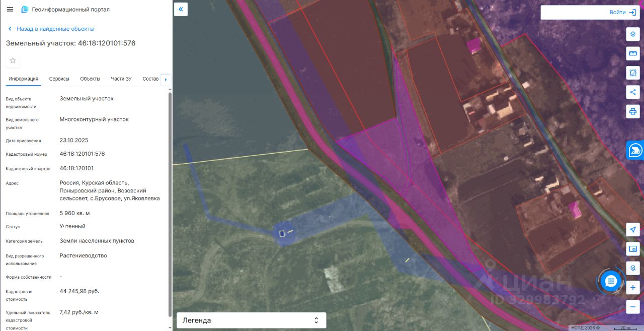Open the Части ЗУ tab
Viewport: 644px width, 331px height.
pos(121,79)
